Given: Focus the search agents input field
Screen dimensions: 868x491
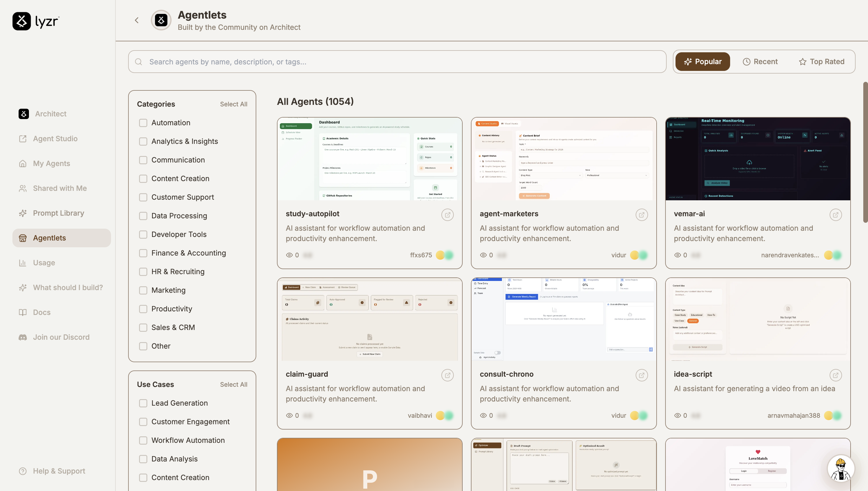Looking at the screenshot, I should point(397,62).
